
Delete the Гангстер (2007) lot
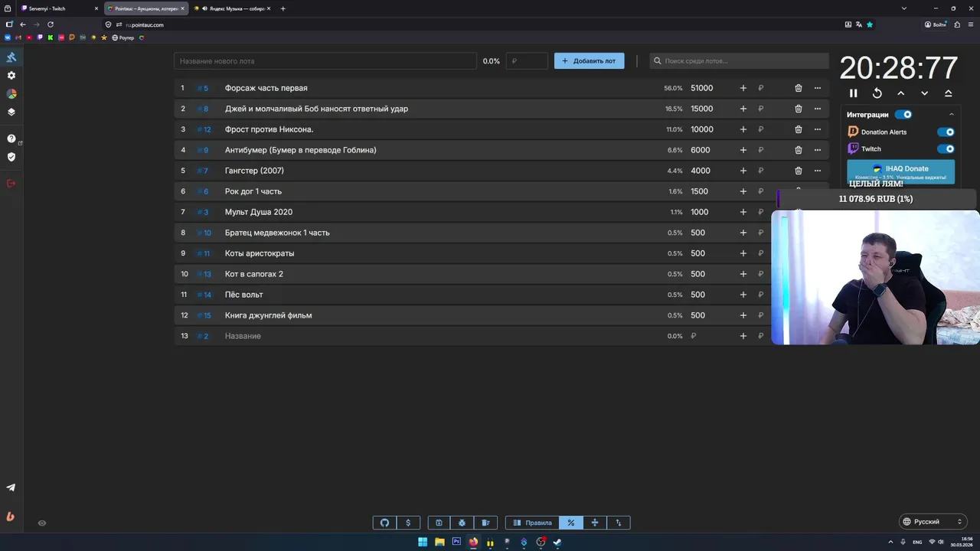click(x=799, y=171)
